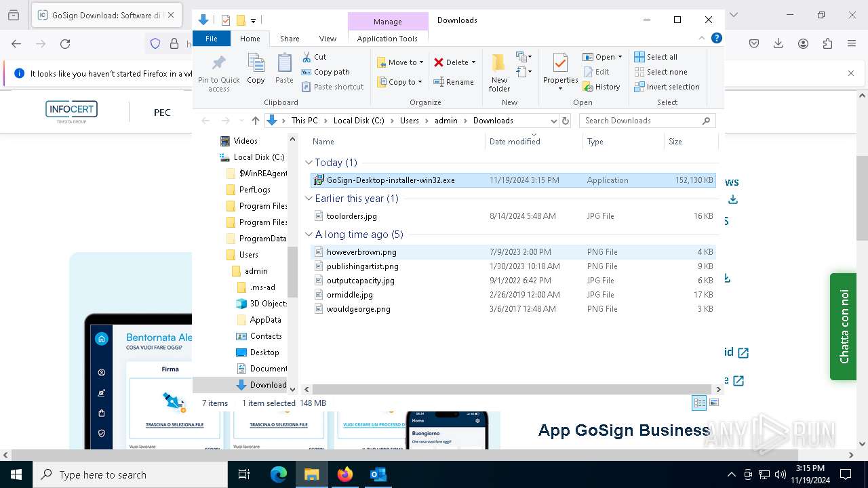Go up one folder level

[x=255, y=121]
